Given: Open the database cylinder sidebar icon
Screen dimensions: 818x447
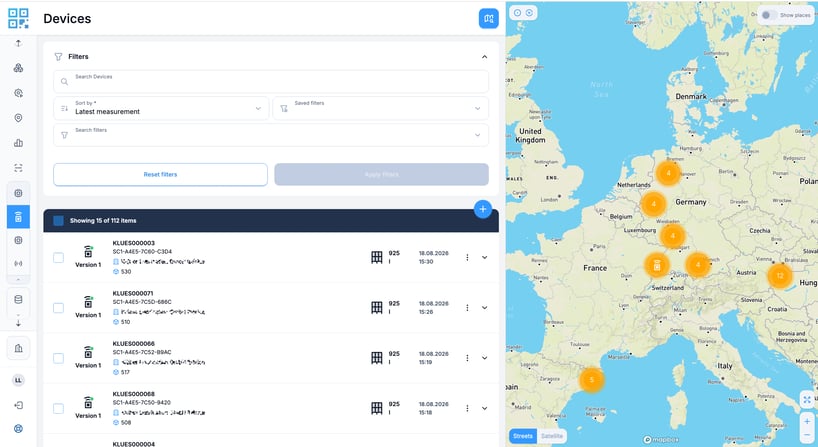Looking at the screenshot, I should (18, 299).
